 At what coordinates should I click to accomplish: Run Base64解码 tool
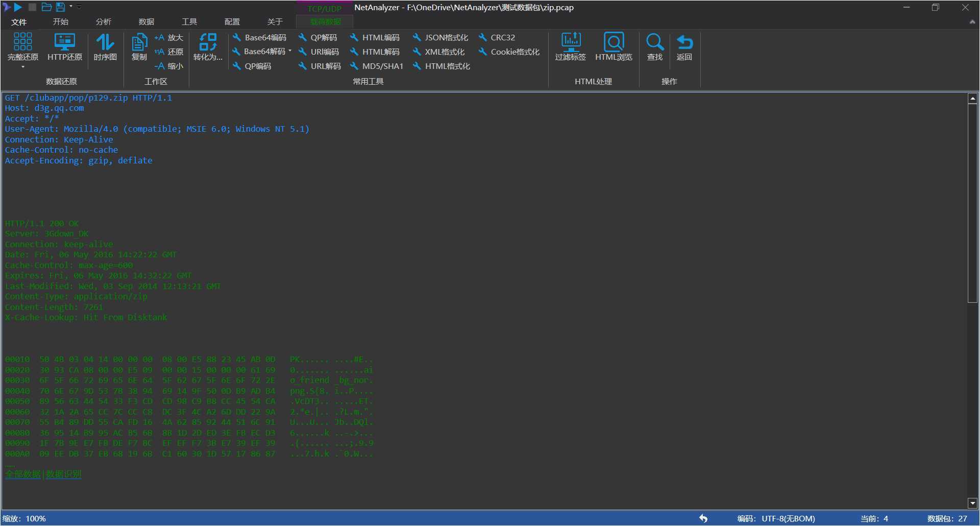[259, 52]
